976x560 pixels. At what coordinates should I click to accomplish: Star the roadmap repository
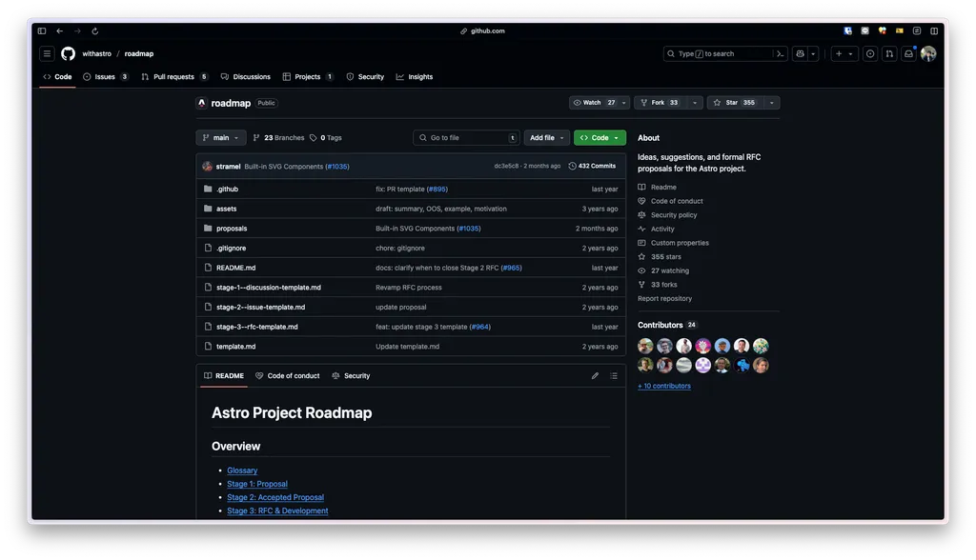(x=735, y=103)
